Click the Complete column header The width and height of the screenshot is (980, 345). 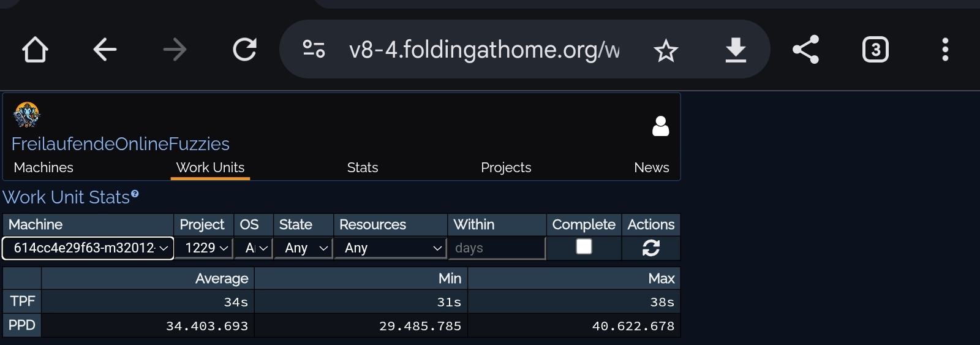pyautogui.click(x=584, y=224)
